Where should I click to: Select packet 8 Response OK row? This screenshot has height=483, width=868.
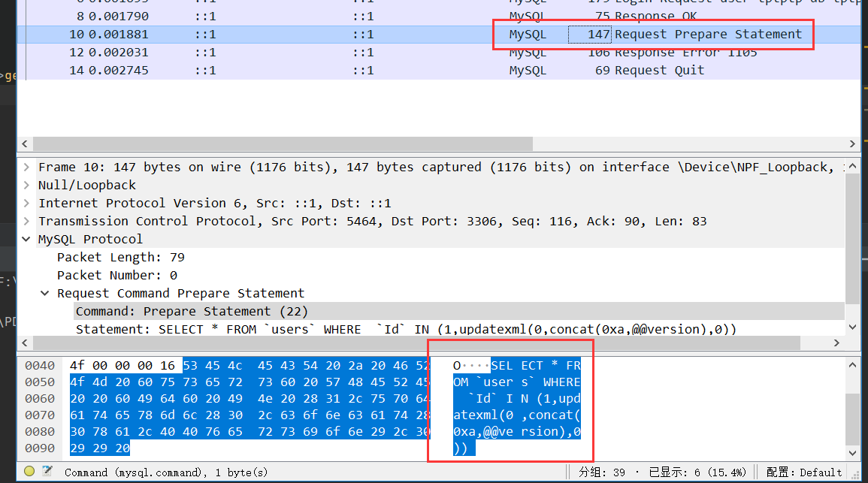coord(376,16)
